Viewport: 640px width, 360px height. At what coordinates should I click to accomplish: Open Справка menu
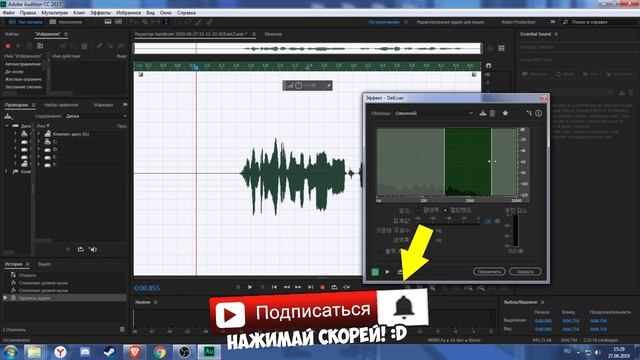click(187, 13)
